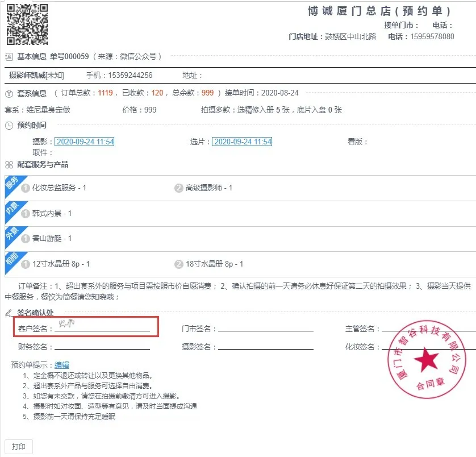Viewport: 476px width, 457px height.
Task: Click the QR code image
Action: point(27,24)
